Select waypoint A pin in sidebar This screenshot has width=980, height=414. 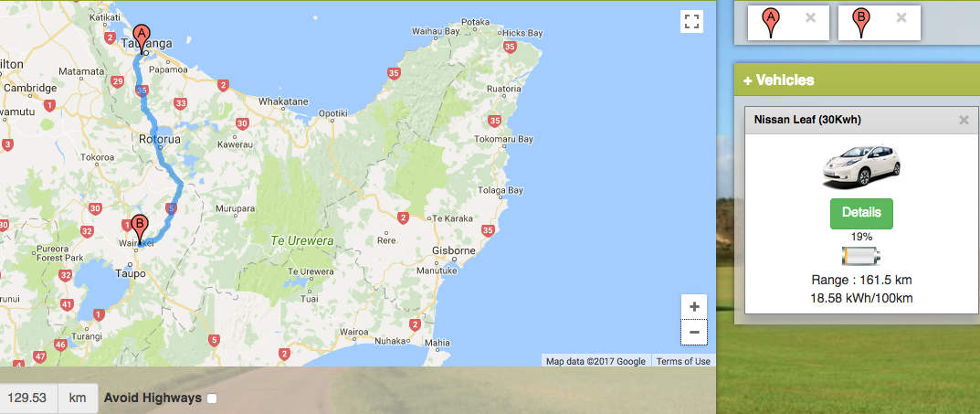click(x=771, y=22)
